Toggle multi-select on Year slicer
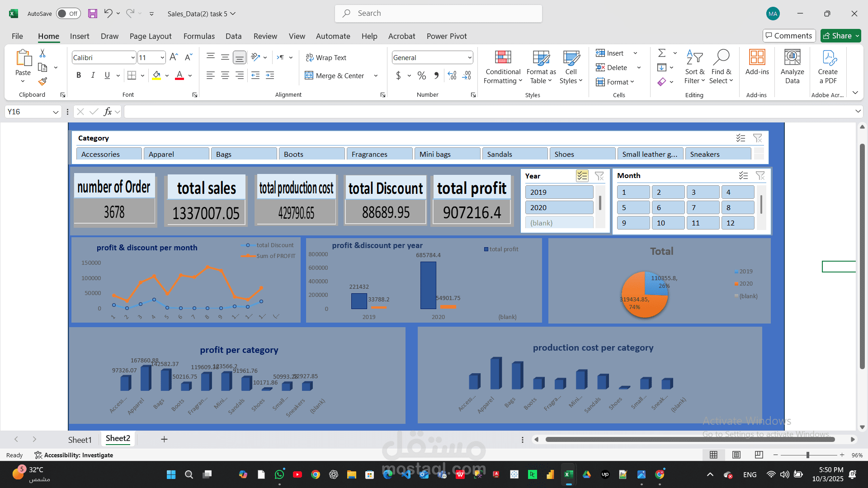This screenshot has height=488, width=868. click(582, 176)
